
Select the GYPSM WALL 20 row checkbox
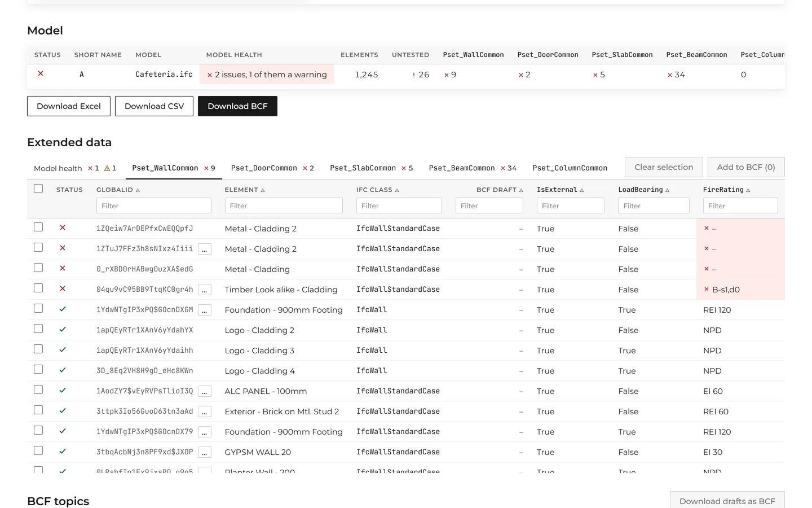tap(38, 450)
